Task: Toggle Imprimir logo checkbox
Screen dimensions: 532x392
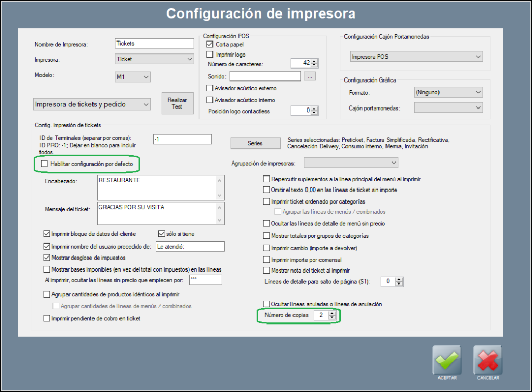Action: (210, 55)
